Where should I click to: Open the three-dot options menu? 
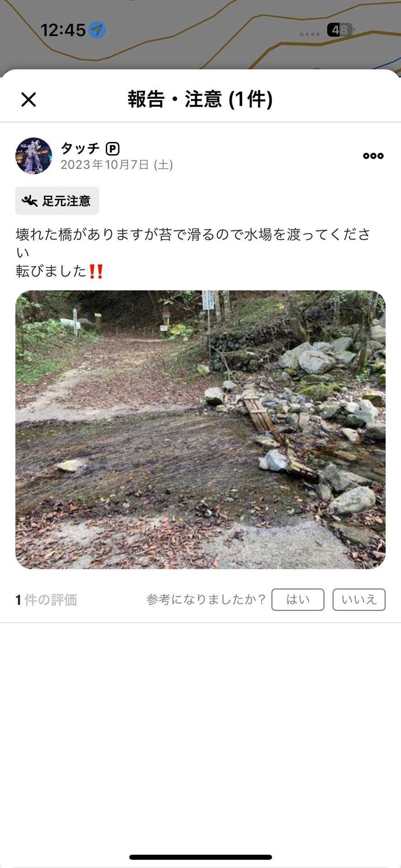373,156
